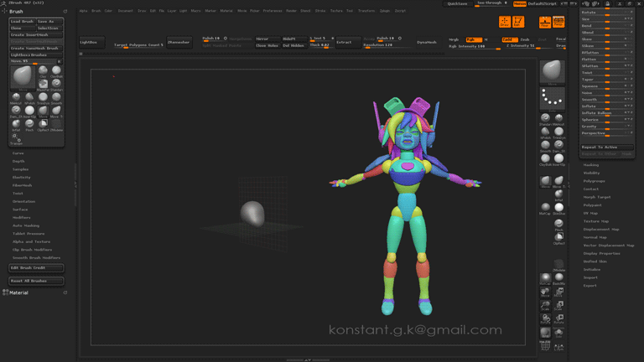Expand the Masking subpalette
This screenshot has width=644, height=362.
tap(591, 165)
